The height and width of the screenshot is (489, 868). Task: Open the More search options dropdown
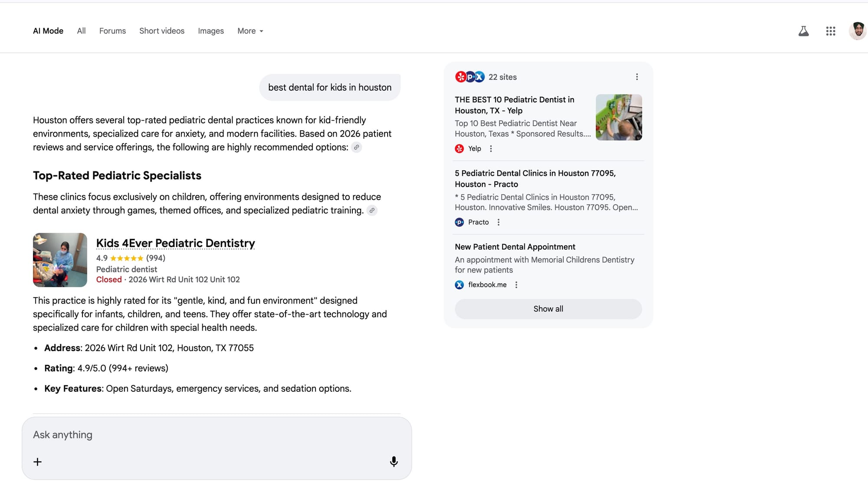(x=250, y=31)
